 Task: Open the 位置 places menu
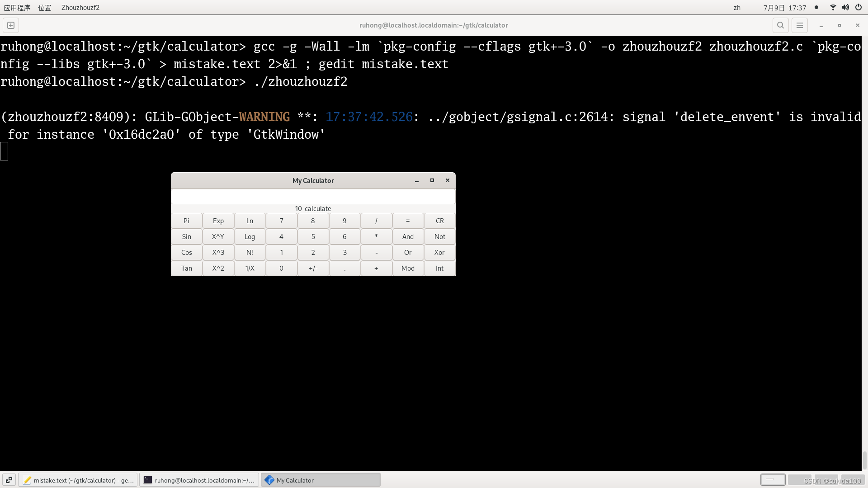(45, 8)
